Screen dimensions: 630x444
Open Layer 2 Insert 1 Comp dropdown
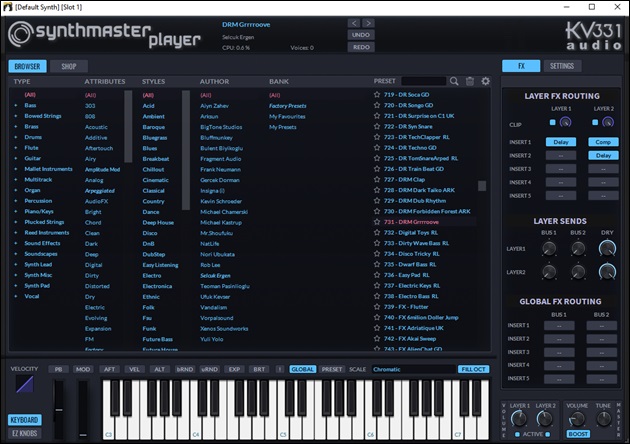pos(603,142)
